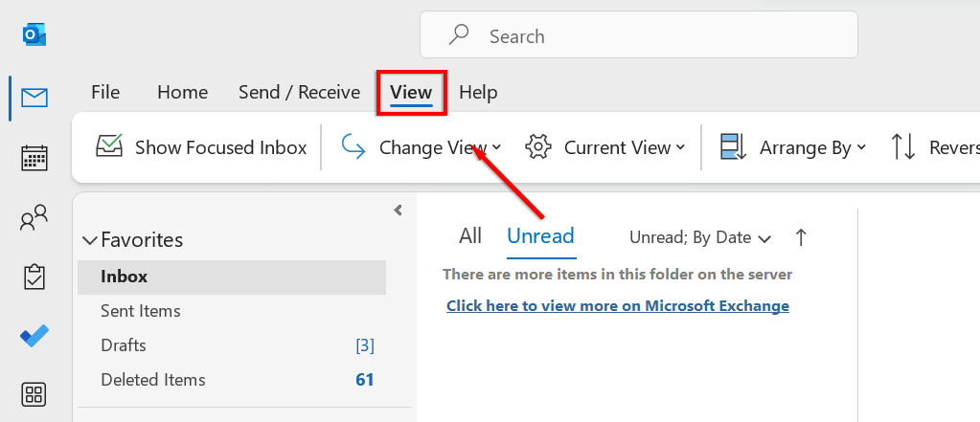Click in the Search box
Screen dimensions: 980x422
click(651, 36)
